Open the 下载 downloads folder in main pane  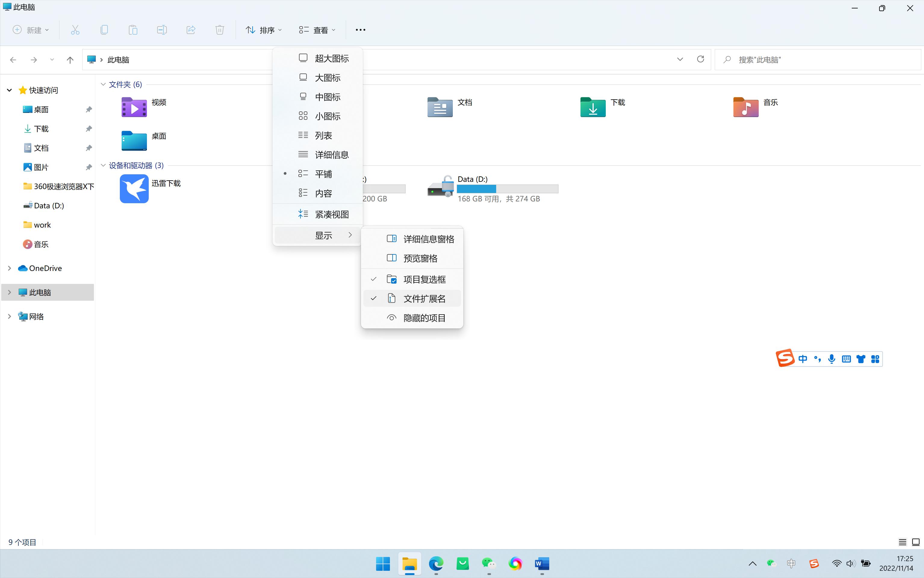coord(593,107)
